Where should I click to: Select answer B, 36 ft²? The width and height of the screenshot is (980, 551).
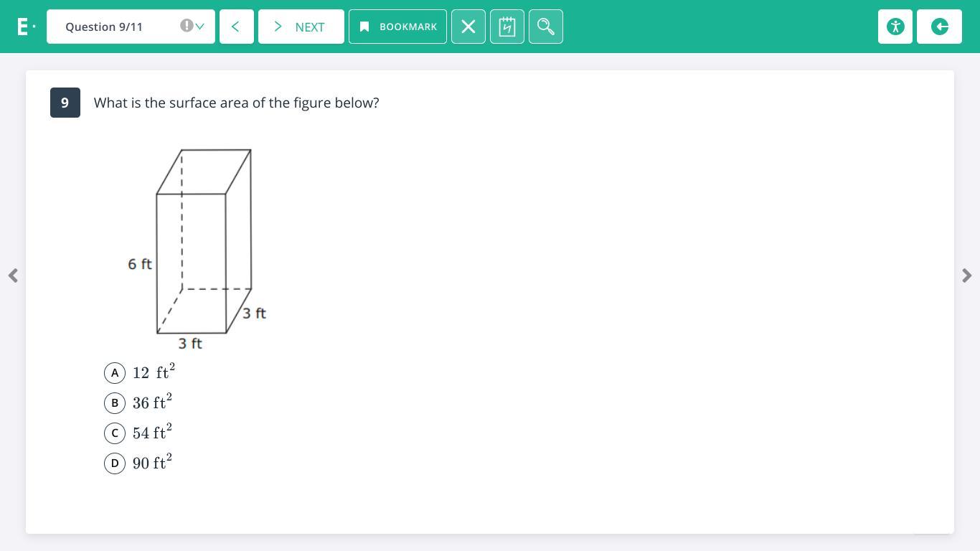coord(115,403)
